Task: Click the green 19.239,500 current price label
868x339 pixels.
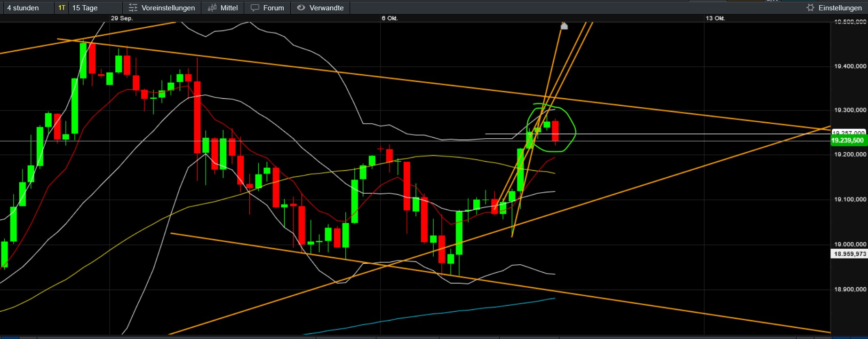Action: [848, 141]
